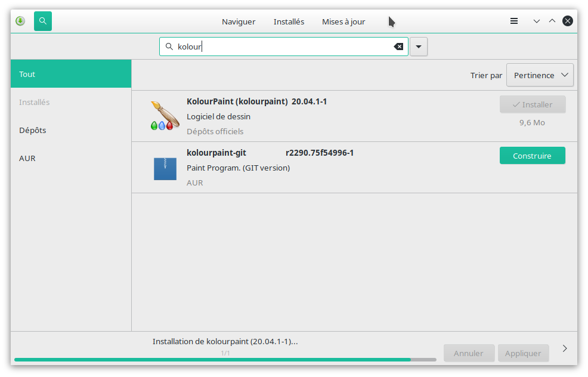Open the search history dropdown arrow
Screen dimensions: 588x377
point(419,47)
